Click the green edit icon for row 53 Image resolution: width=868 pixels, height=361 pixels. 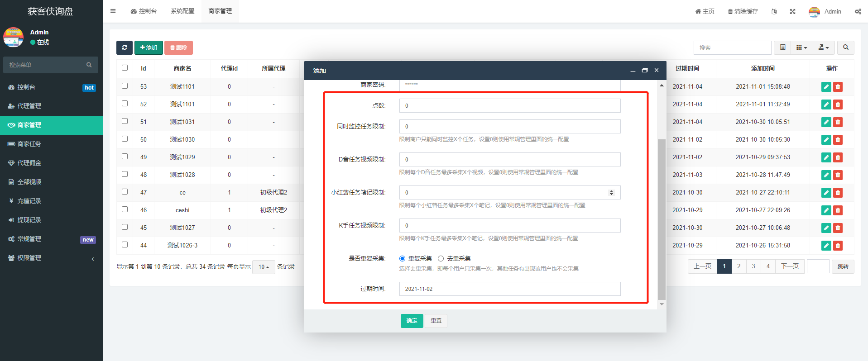tap(826, 87)
